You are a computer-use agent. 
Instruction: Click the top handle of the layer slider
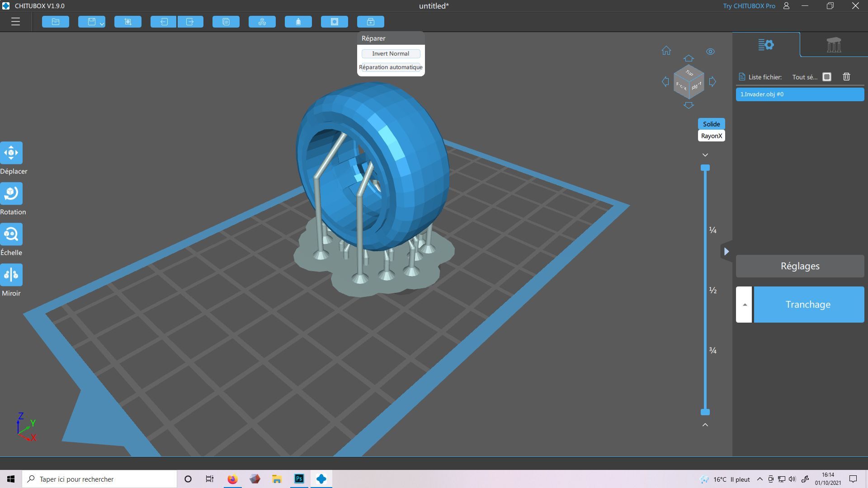pos(705,168)
